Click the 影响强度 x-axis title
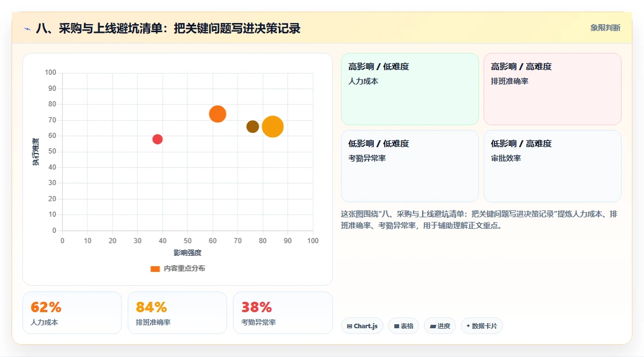Screen dimensions: 644x357 [187, 252]
